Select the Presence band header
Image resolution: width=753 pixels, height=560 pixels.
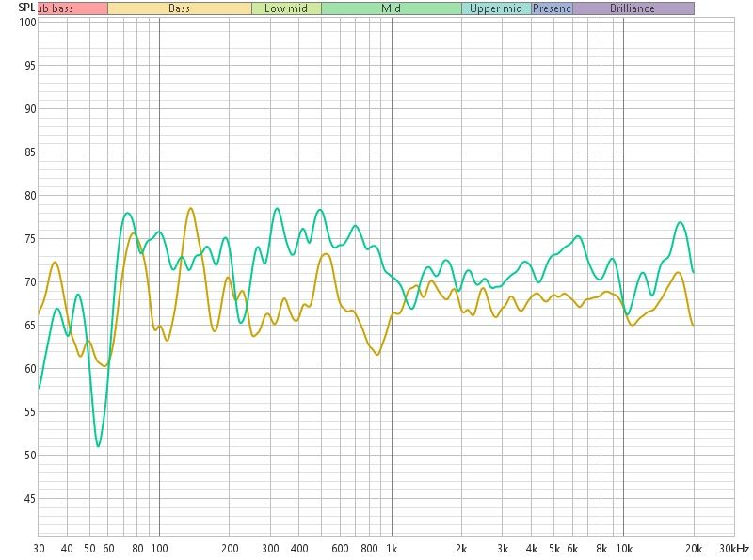(x=552, y=8)
